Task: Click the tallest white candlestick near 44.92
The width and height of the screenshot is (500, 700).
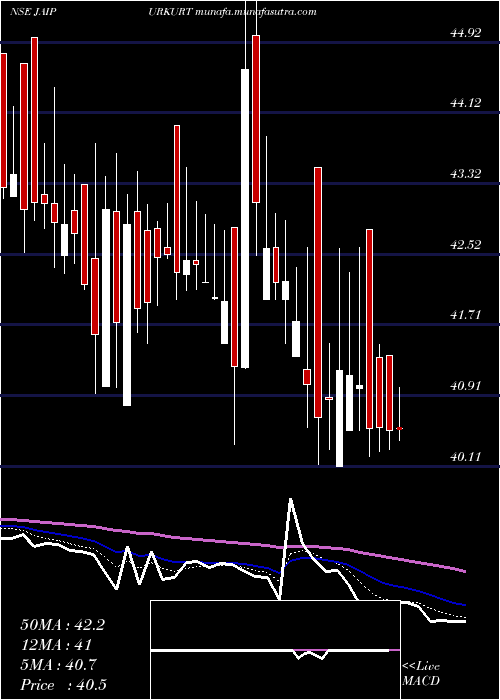Action: coord(245,218)
